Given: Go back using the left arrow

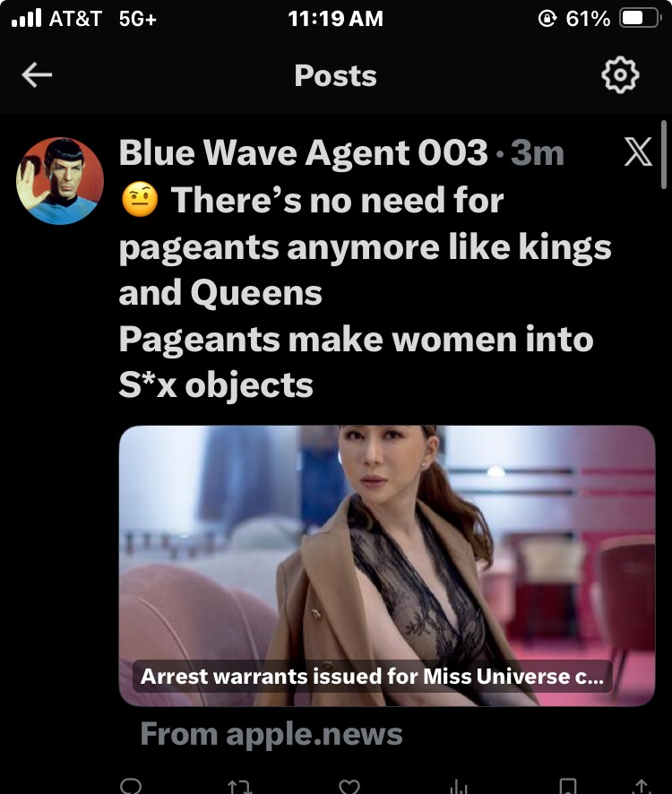Looking at the screenshot, I should (37, 75).
